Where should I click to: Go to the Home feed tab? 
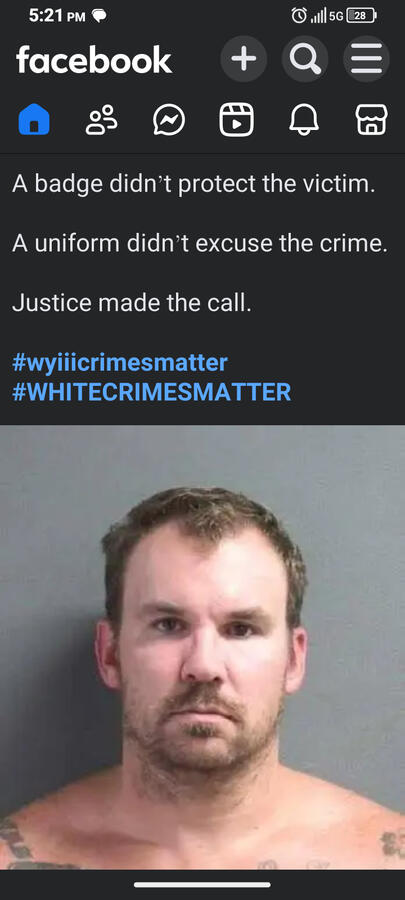(x=34, y=119)
